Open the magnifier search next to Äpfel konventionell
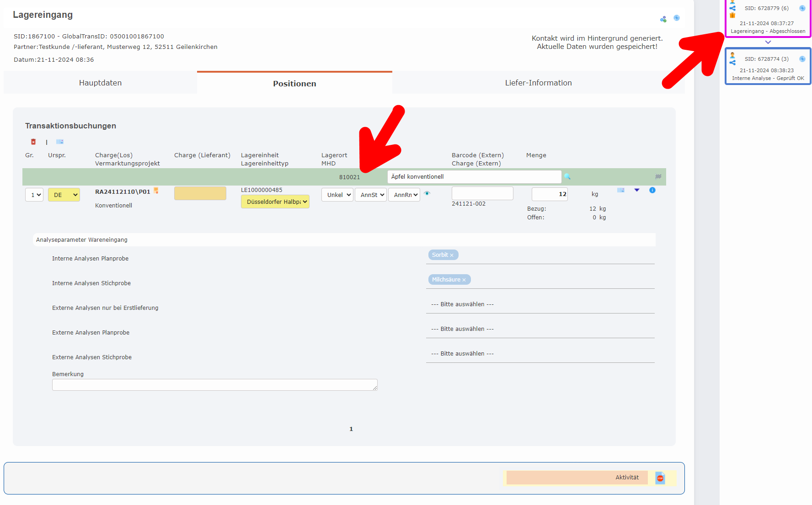Screen dimensions: 812x505 [x=567, y=176]
